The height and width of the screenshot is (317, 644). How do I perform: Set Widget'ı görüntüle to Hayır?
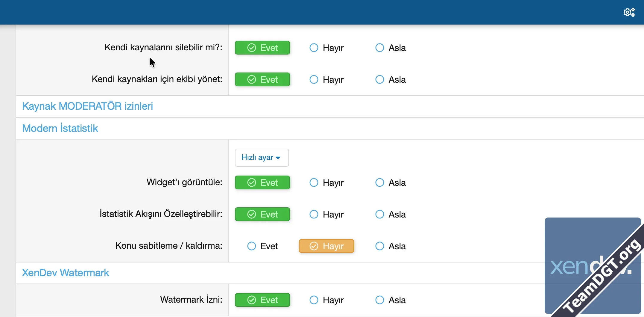pos(326,183)
